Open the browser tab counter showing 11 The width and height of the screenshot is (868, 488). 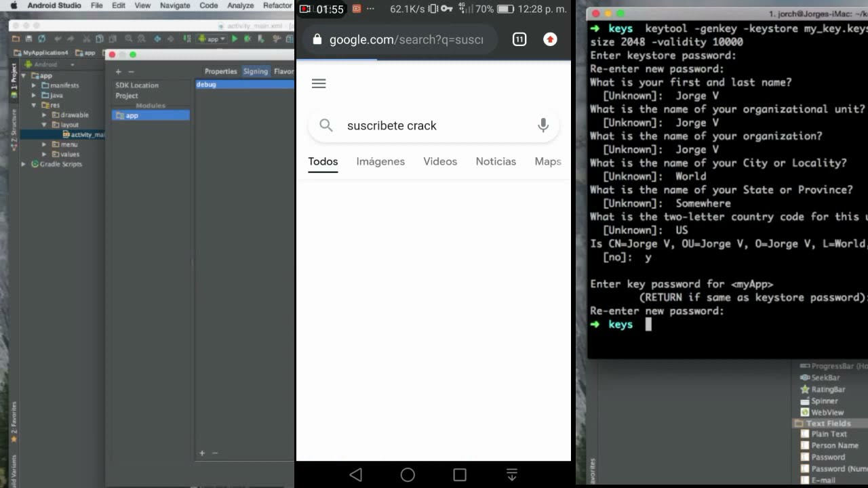tap(519, 39)
